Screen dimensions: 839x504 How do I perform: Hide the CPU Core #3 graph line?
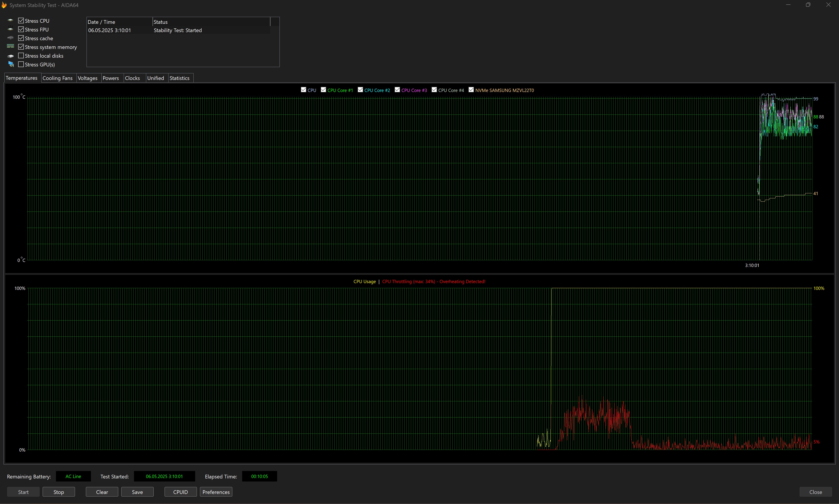click(x=397, y=90)
